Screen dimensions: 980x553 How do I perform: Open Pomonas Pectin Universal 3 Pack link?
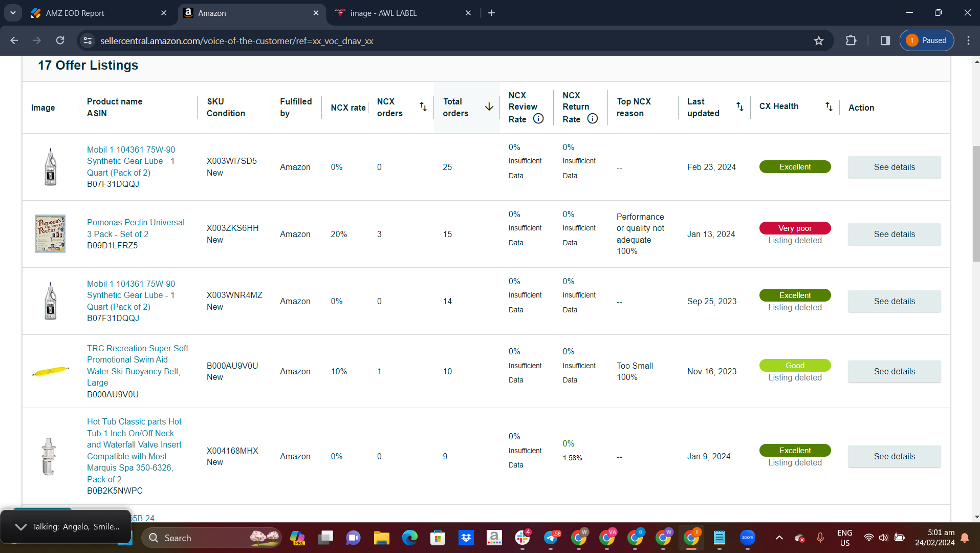[x=136, y=228]
